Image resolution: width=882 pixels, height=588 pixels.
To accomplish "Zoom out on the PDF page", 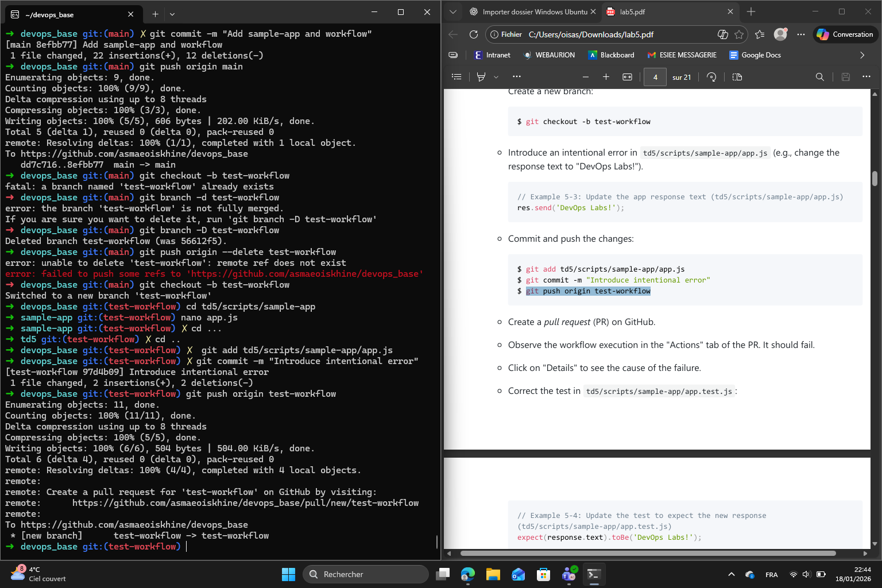I will 585,76.
